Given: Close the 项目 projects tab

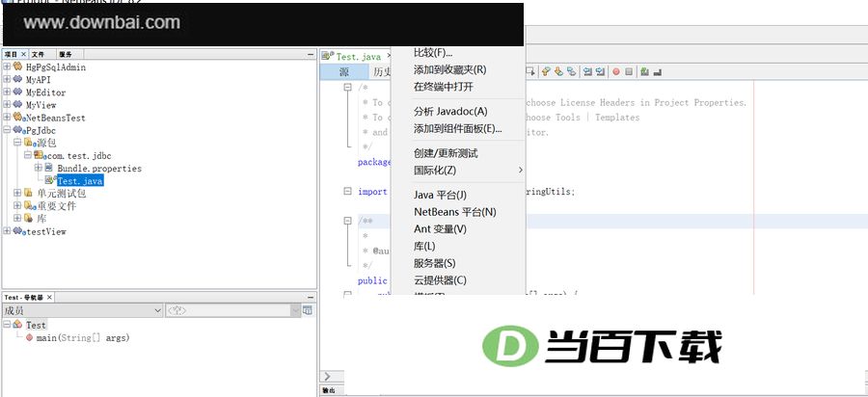Looking at the screenshot, I should pyautogui.click(x=24, y=54).
